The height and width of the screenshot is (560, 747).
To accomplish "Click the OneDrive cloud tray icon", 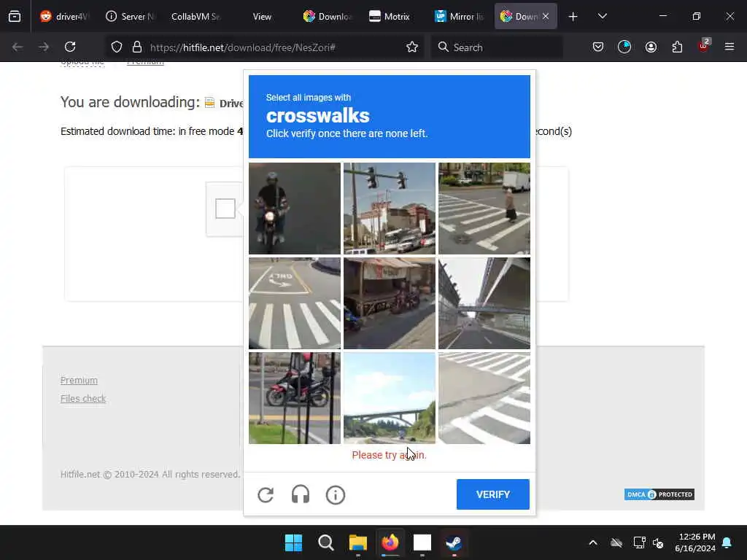I will coord(616,542).
